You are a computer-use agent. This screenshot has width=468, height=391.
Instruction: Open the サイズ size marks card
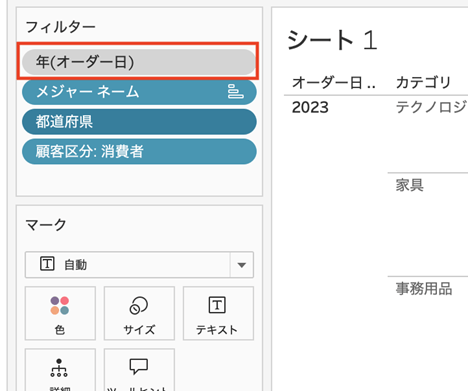pos(139,313)
